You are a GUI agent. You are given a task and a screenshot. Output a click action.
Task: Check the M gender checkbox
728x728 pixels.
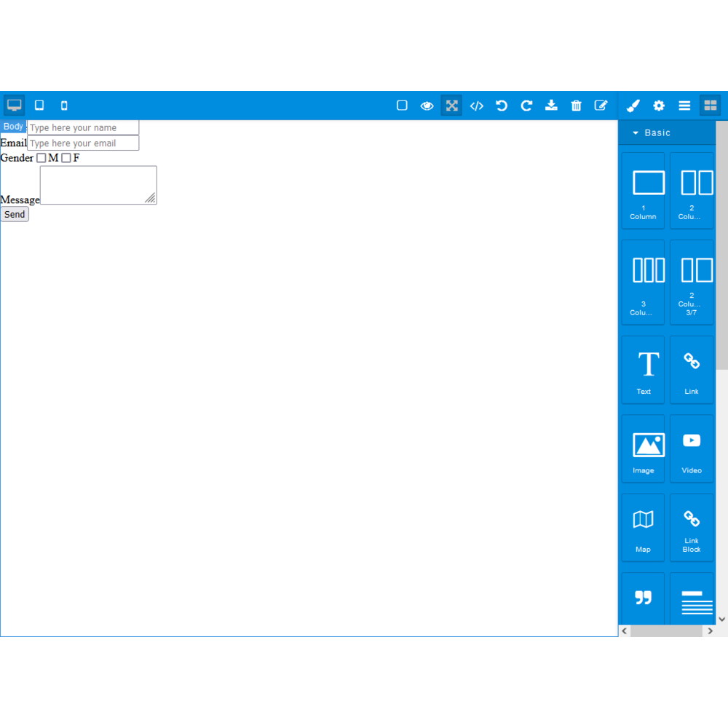[41, 158]
